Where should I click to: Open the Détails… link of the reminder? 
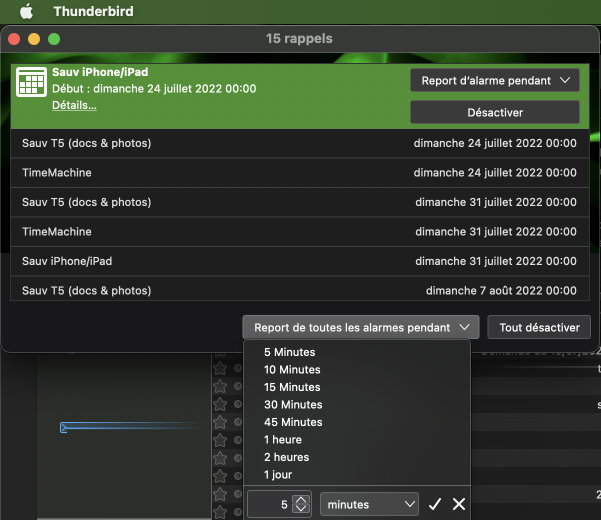pos(74,105)
